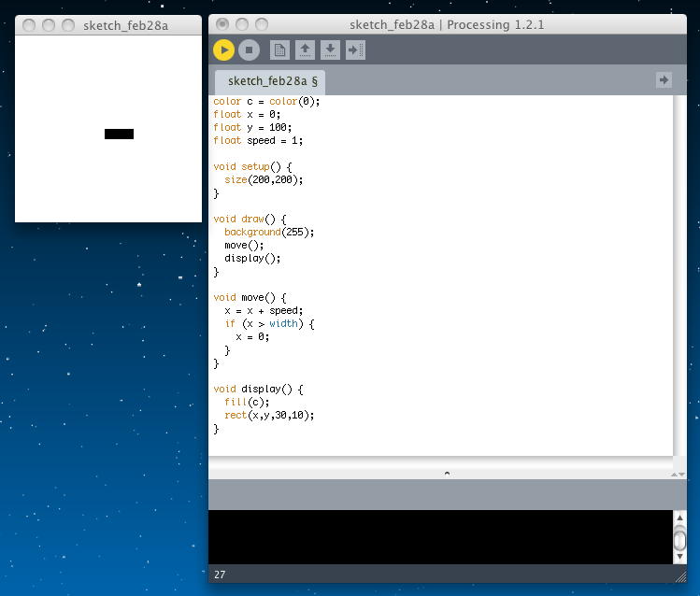
Task: Stop the running sketch
Action: [x=249, y=50]
